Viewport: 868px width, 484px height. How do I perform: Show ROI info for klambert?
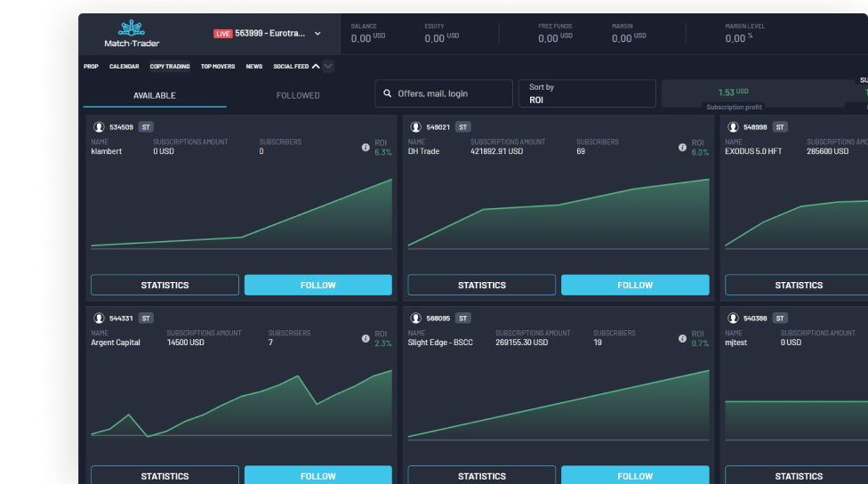366,148
